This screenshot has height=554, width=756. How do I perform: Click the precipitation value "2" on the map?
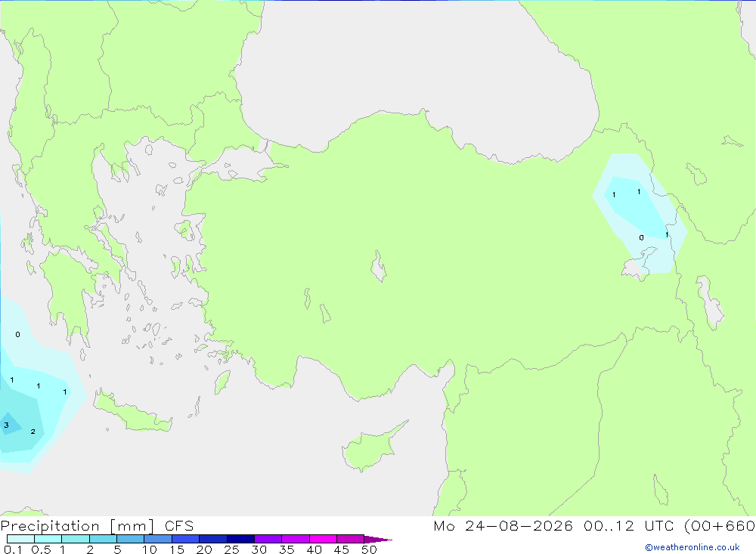pos(33,432)
